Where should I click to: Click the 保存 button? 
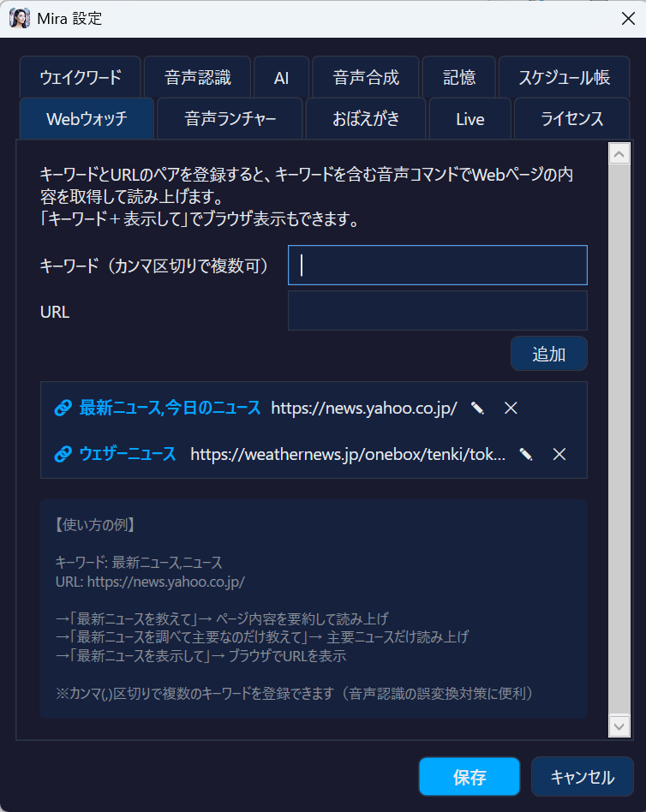(x=470, y=776)
